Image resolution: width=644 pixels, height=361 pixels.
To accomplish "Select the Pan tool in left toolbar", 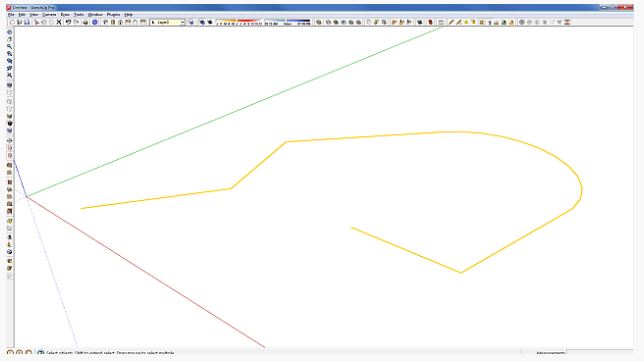I will click(9, 39).
